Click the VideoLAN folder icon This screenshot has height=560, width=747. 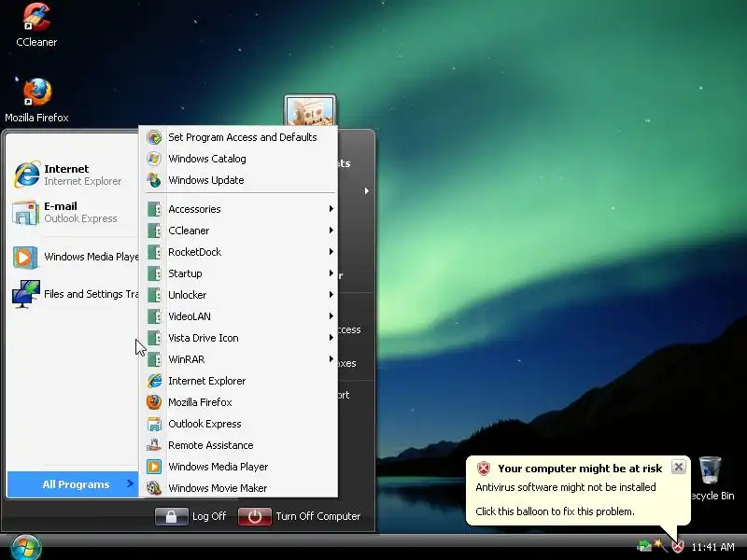point(154,316)
